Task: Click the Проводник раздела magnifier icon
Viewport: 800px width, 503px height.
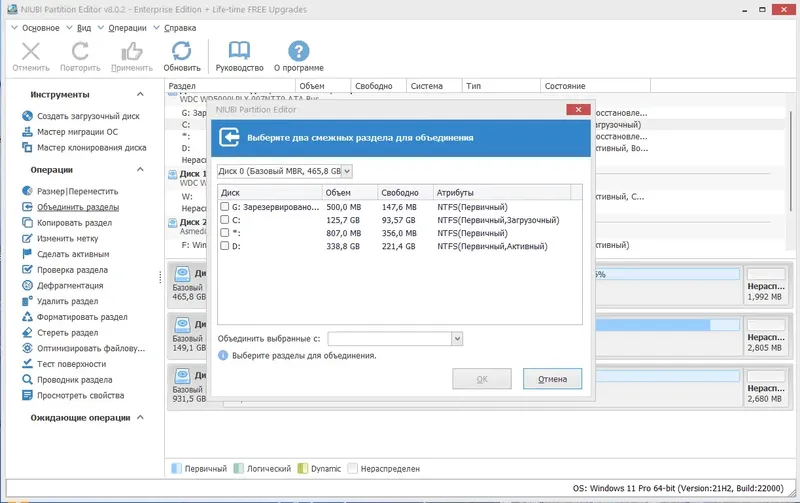Action: coord(27,380)
